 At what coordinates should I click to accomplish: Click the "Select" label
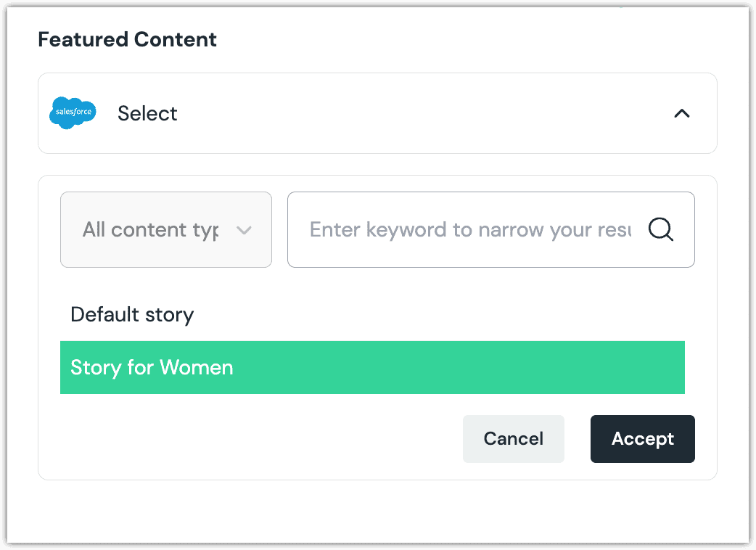coord(147,113)
